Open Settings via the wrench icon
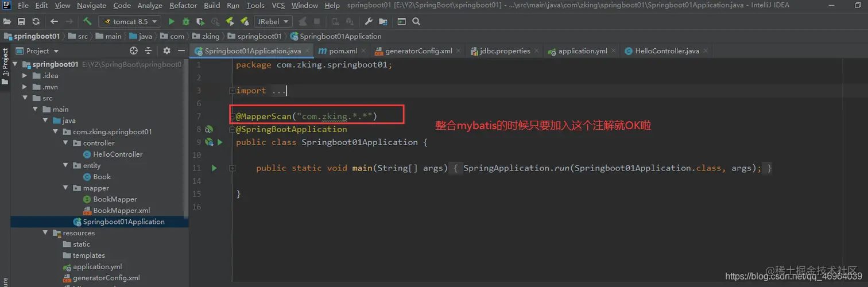This screenshot has height=287, width=868. [369, 21]
